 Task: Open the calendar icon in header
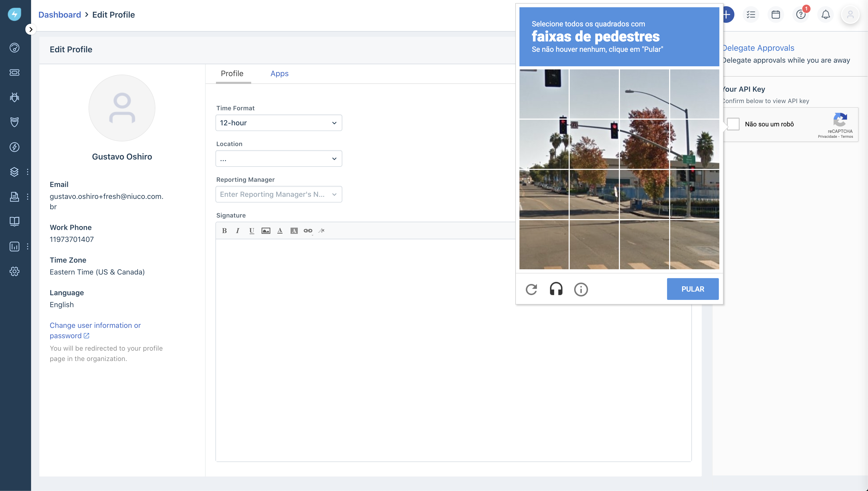point(776,15)
